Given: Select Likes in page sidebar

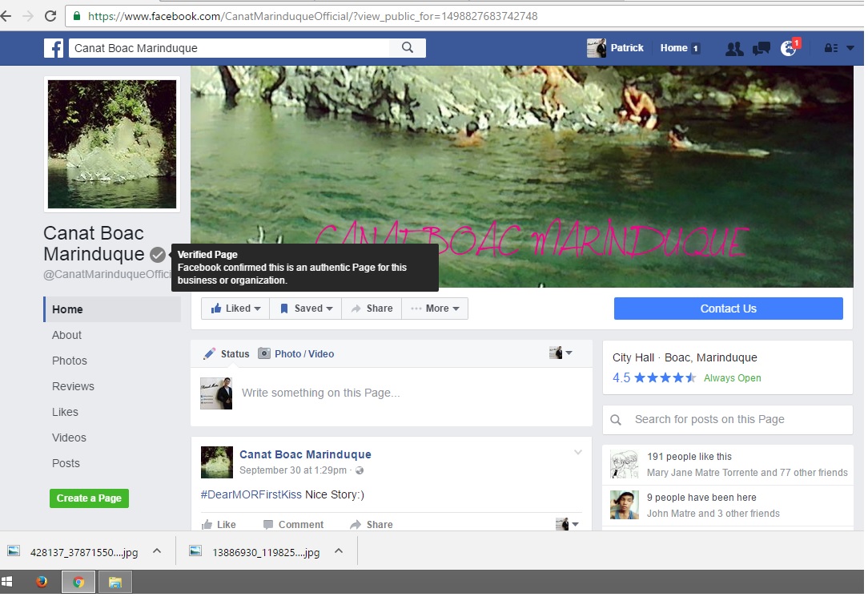Looking at the screenshot, I should (65, 412).
